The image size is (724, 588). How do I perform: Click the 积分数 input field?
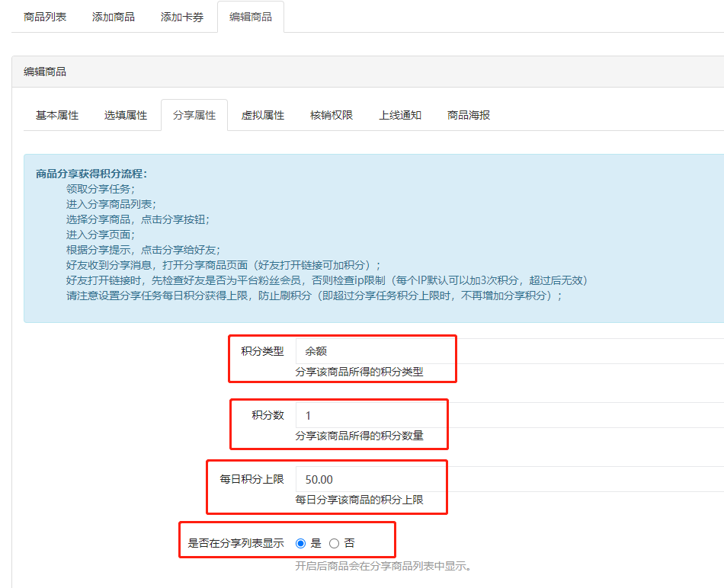coord(510,415)
